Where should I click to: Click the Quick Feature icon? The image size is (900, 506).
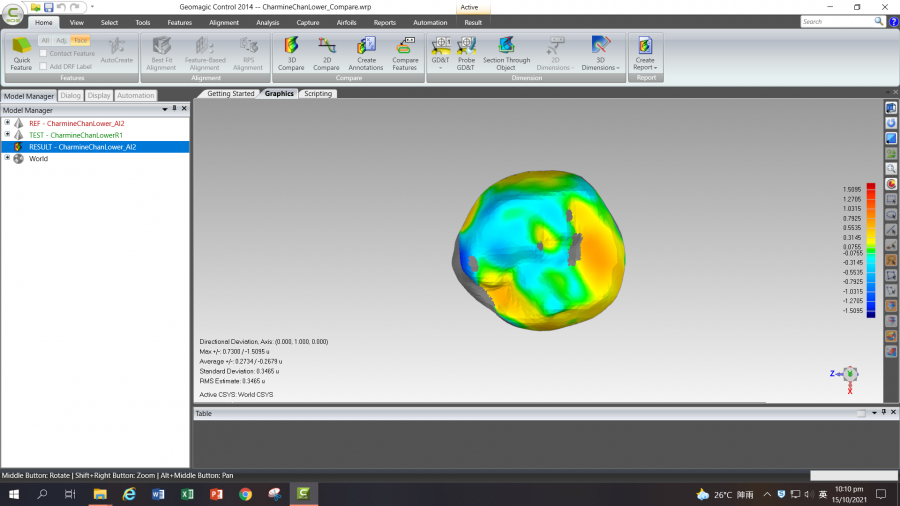[x=21, y=52]
